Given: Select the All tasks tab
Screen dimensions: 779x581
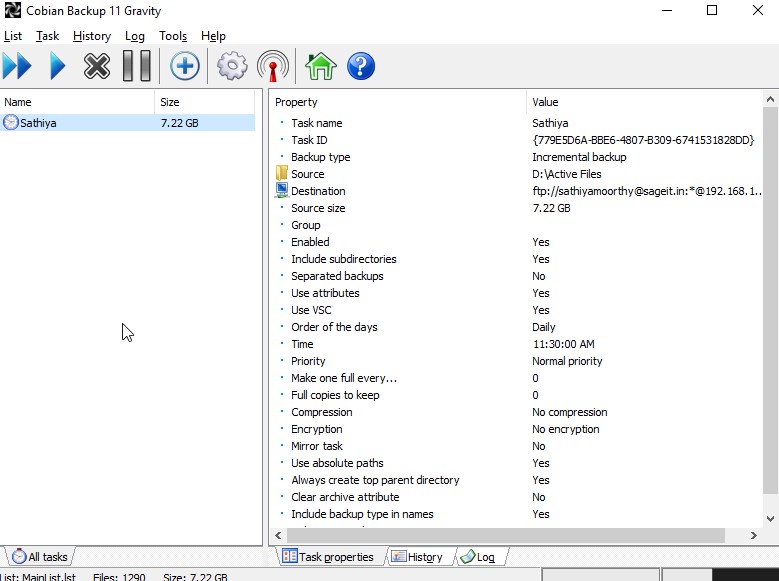Looking at the screenshot, I should click(x=40, y=557).
